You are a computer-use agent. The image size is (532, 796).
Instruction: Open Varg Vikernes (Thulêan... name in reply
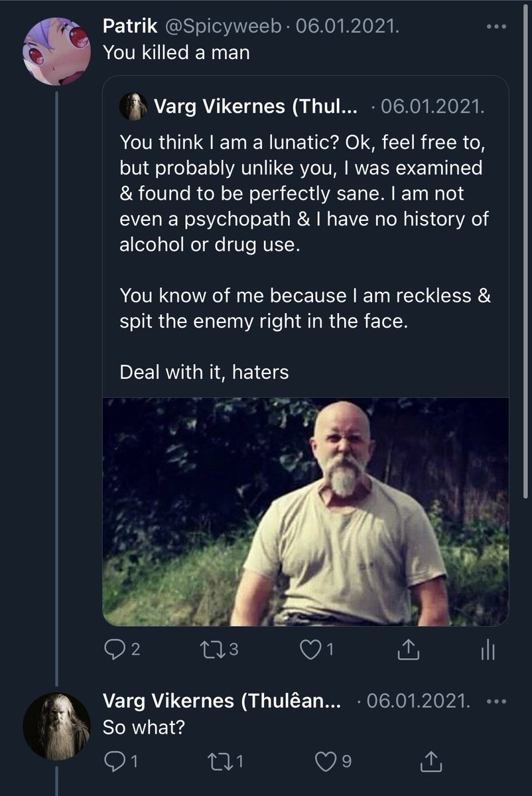(222, 701)
